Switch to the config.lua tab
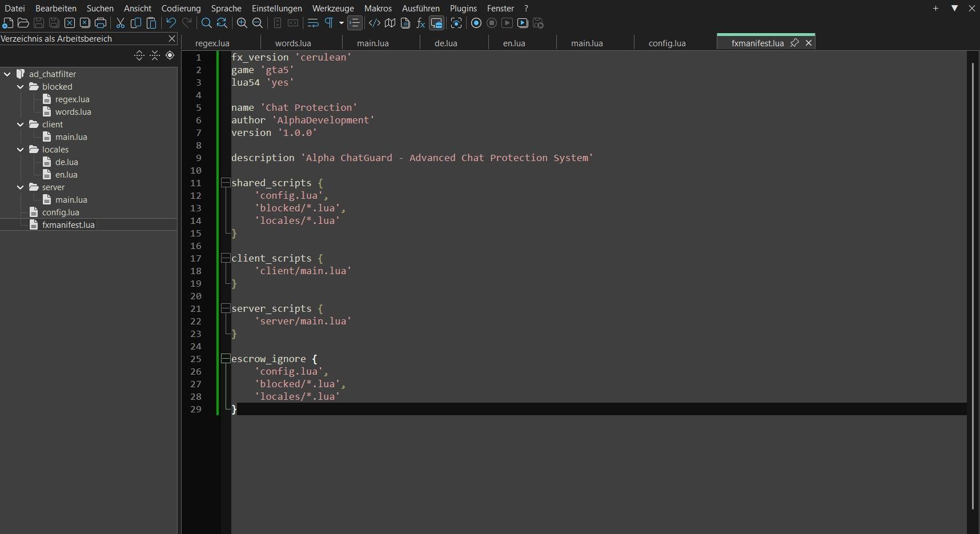 click(x=667, y=43)
